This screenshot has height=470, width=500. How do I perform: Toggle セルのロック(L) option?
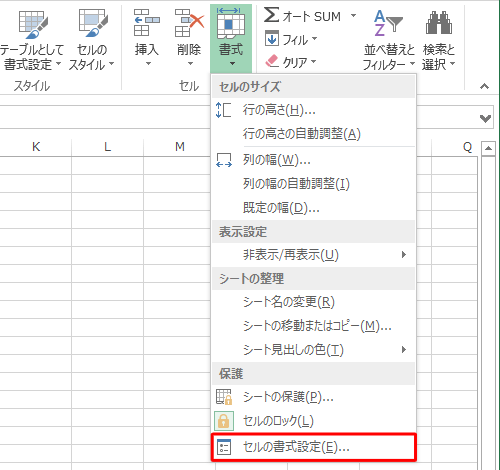(314, 421)
